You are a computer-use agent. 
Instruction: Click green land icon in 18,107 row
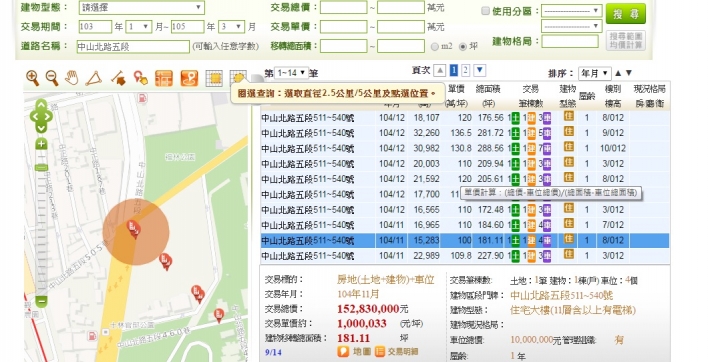point(516,118)
